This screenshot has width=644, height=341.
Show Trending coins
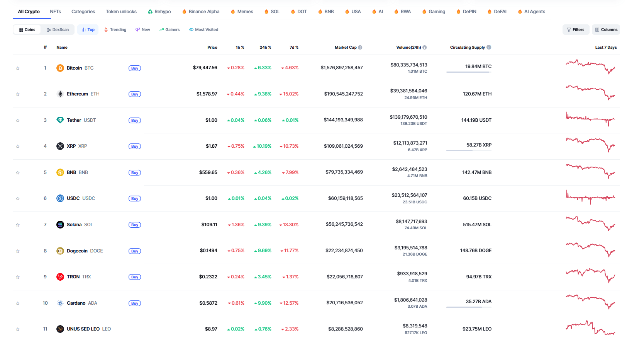tap(115, 30)
